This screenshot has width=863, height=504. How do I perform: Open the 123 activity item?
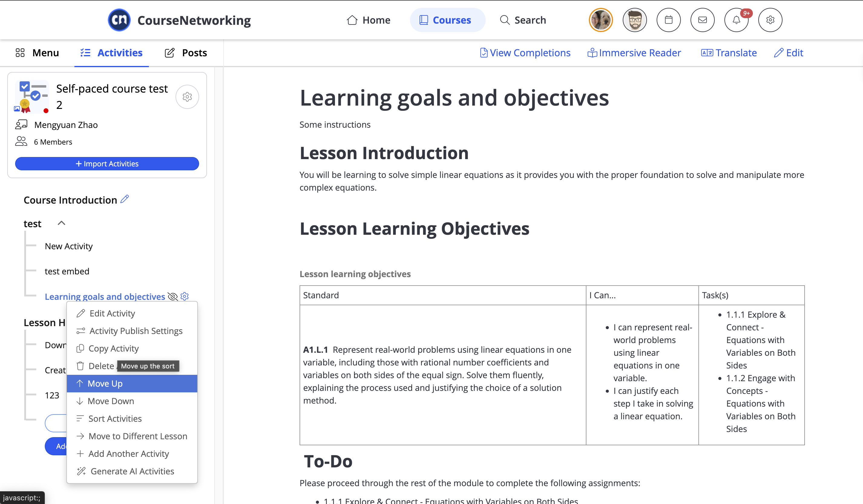(x=52, y=395)
